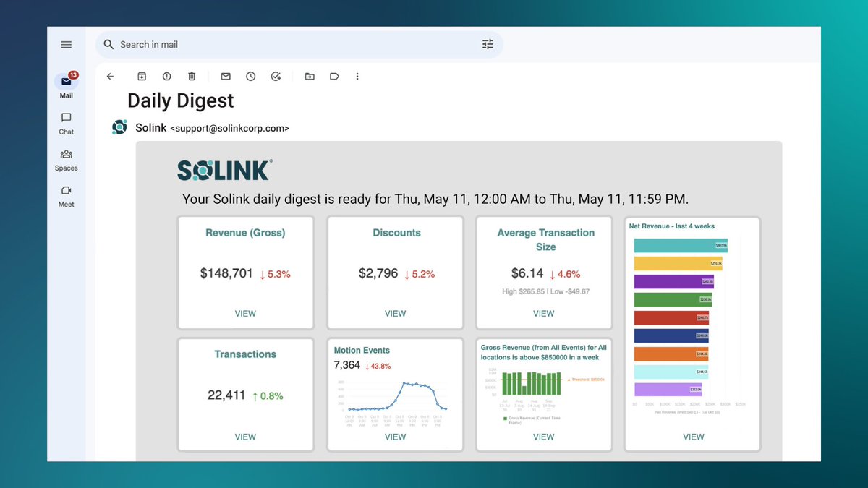View Net Revenue last 4 weeks
This screenshot has width=868, height=488.
pyautogui.click(x=693, y=437)
